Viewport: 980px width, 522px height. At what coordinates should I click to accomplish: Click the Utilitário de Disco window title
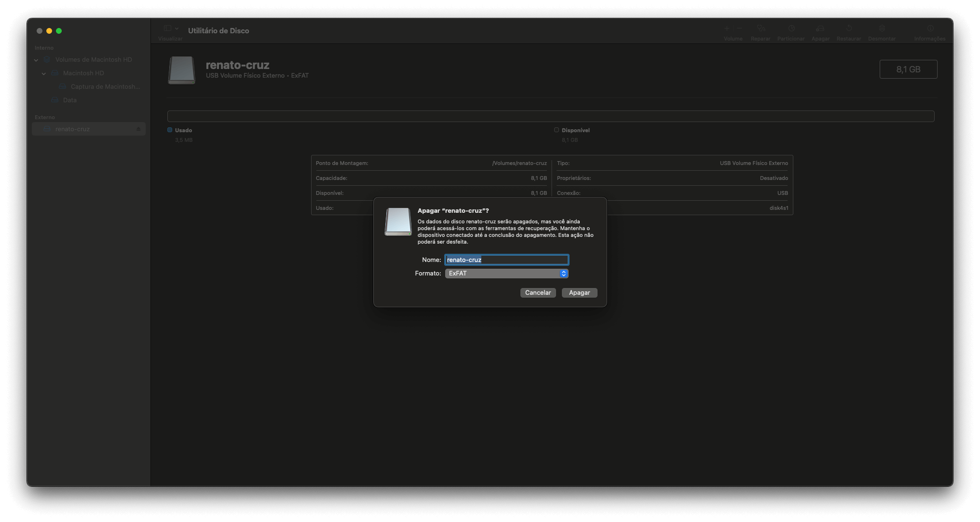218,31
